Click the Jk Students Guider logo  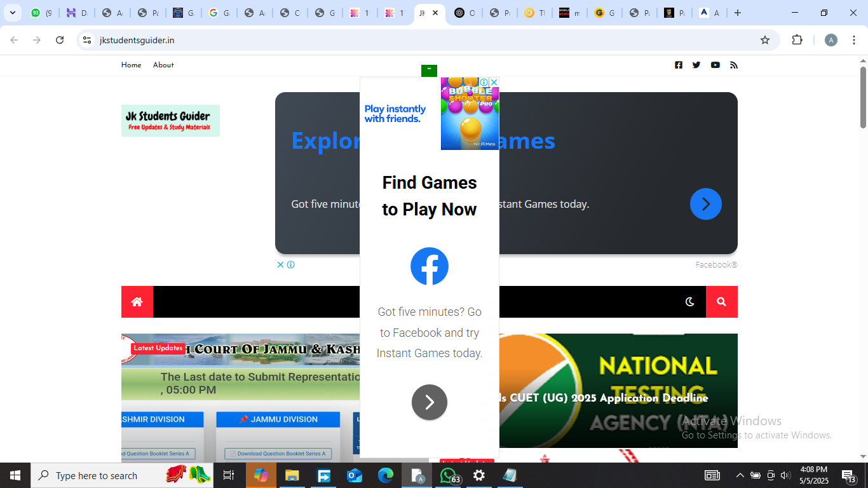click(170, 121)
